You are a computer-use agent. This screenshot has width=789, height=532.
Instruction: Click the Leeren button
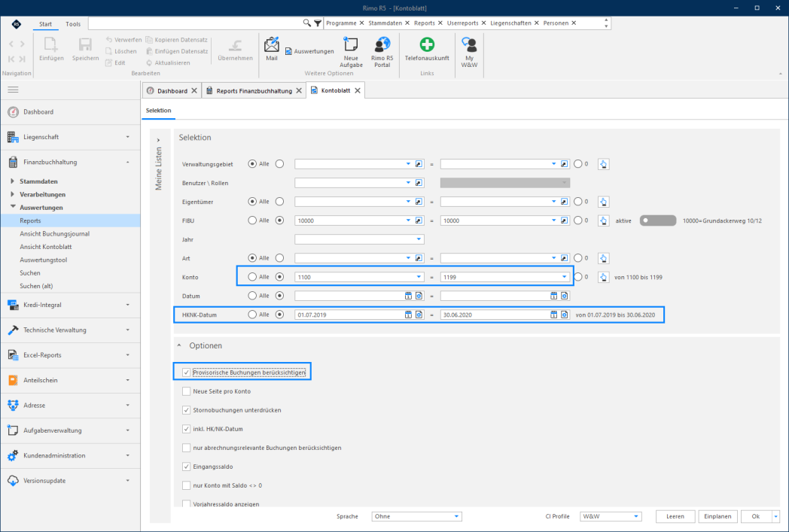pos(675,516)
